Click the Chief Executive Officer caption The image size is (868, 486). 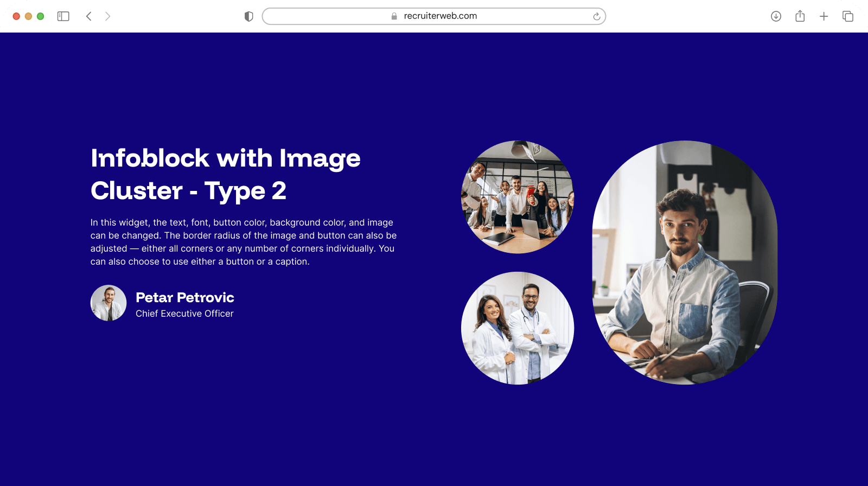pos(184,314)
